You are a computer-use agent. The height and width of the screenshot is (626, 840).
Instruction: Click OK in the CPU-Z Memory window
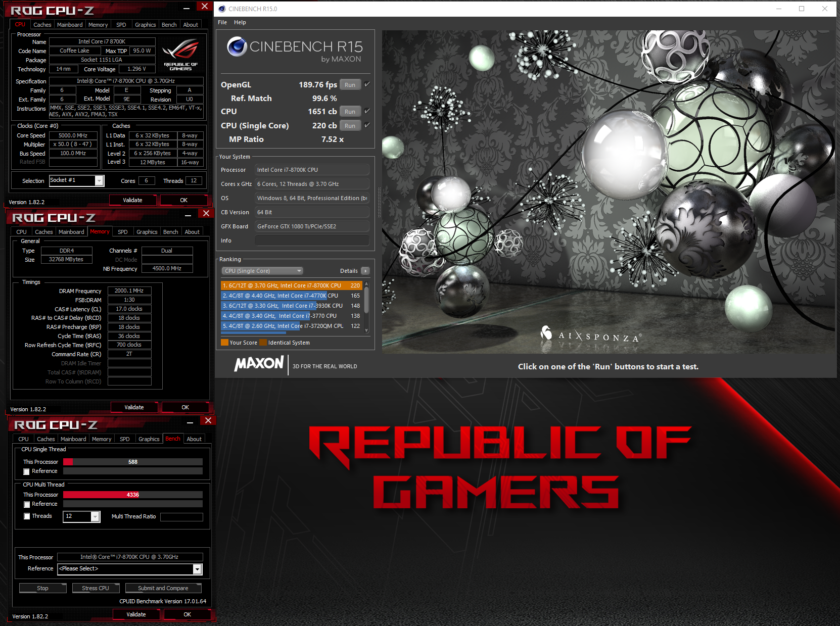pyautogui.click(x=185, y=407)
